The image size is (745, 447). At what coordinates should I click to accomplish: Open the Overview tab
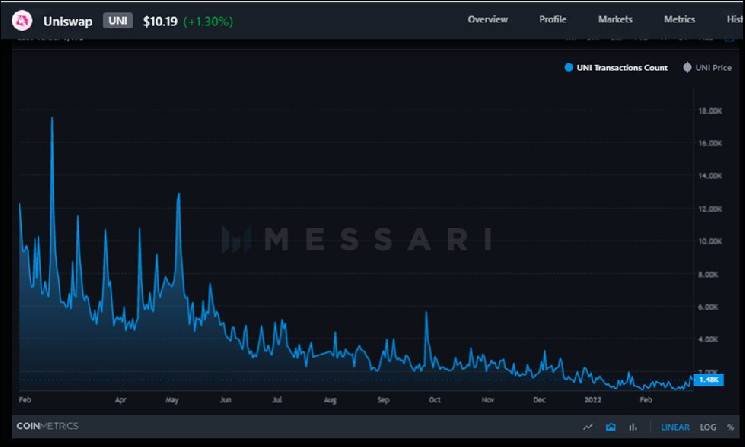487,20
